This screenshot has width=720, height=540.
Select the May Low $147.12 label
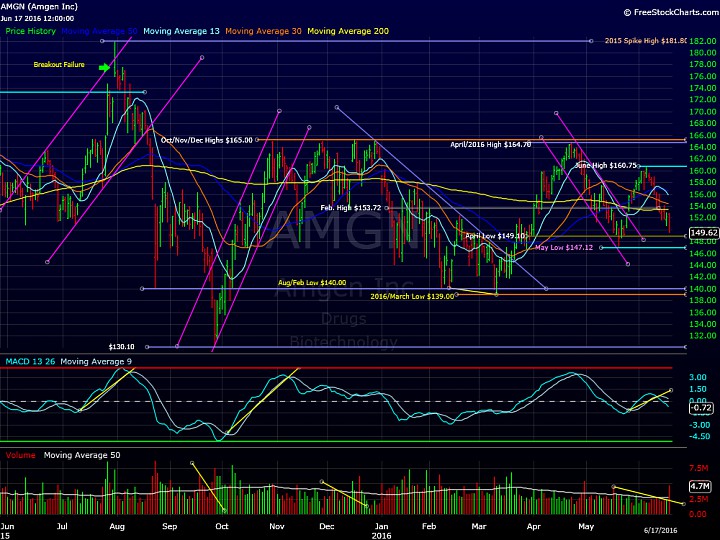(x=564, y=248)
